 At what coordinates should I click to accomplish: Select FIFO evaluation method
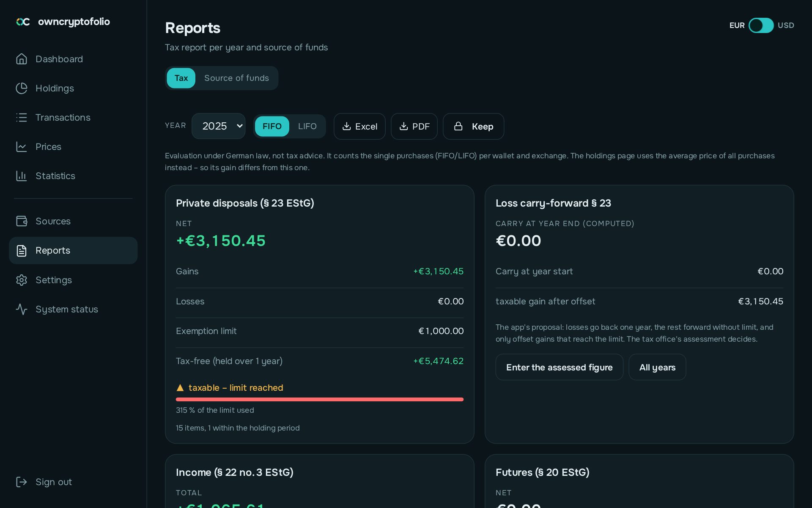272,126
